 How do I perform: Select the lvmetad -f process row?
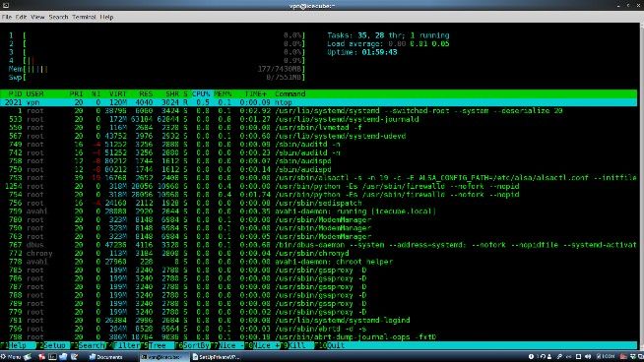pos(319,128)
